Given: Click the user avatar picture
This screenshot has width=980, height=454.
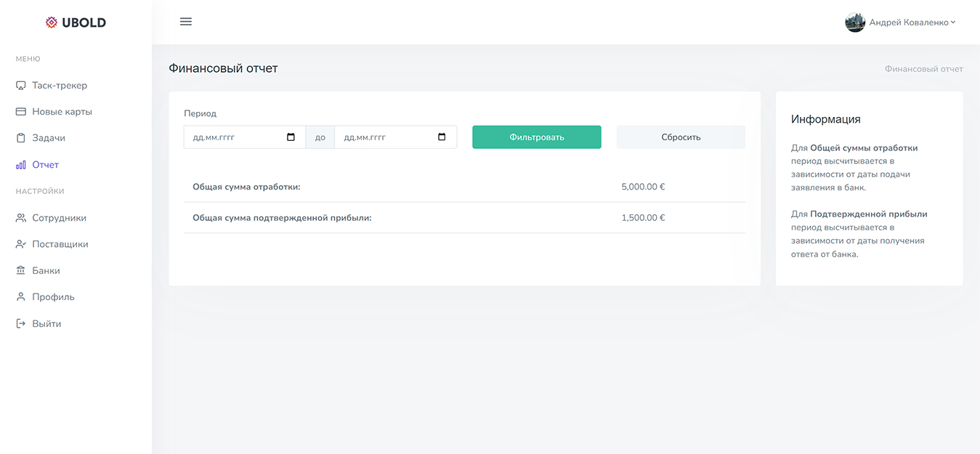Looking at the screenshot, I should (x=854, y=23).
